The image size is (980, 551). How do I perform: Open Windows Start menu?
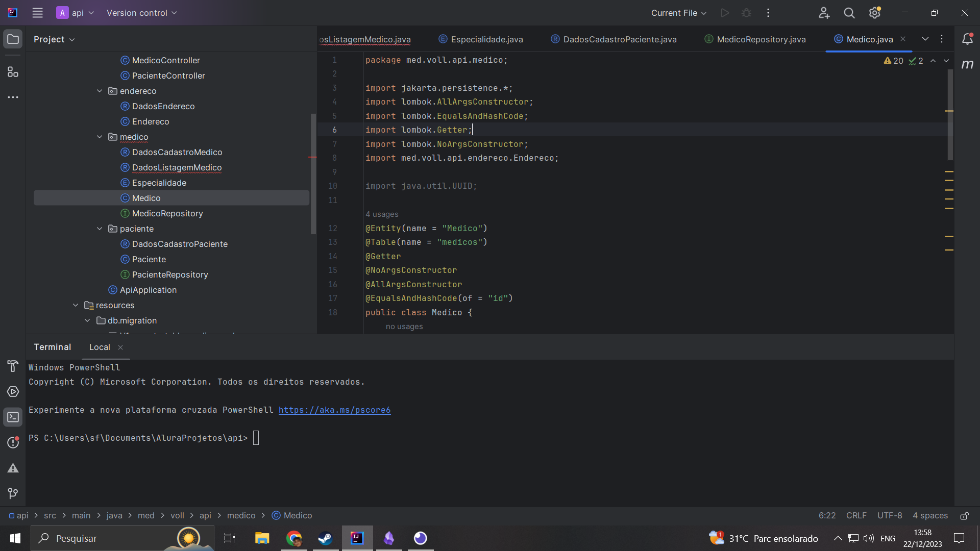coord(15,538)
